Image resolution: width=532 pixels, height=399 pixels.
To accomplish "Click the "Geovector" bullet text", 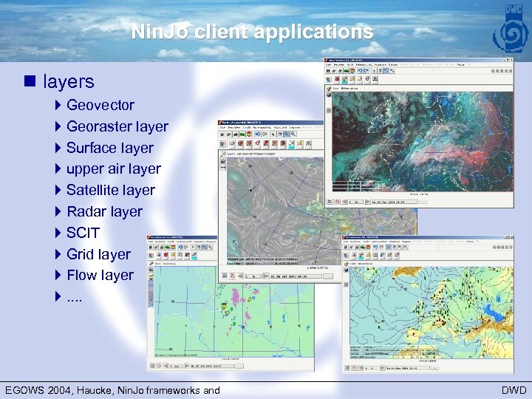I will coord(100,105).
